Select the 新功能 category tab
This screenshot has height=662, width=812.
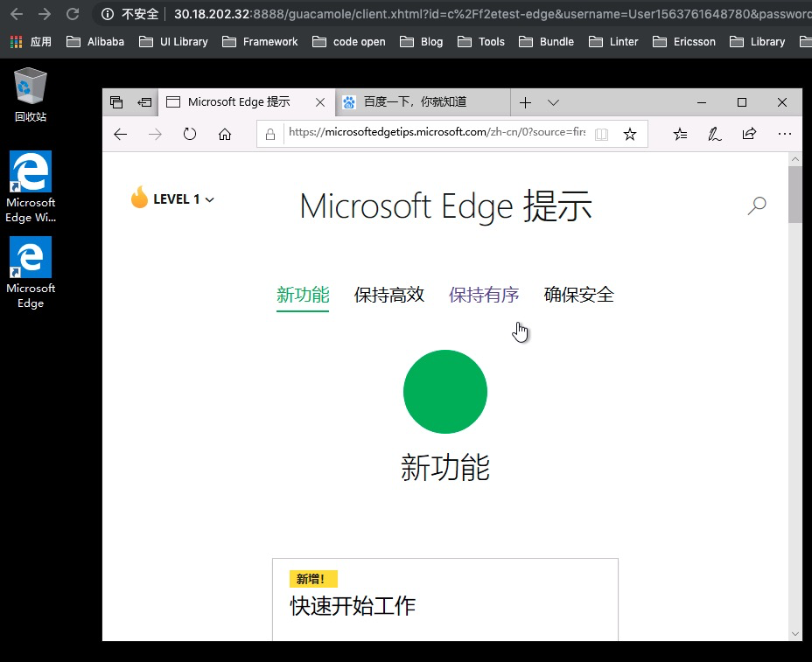pos(303,295)
